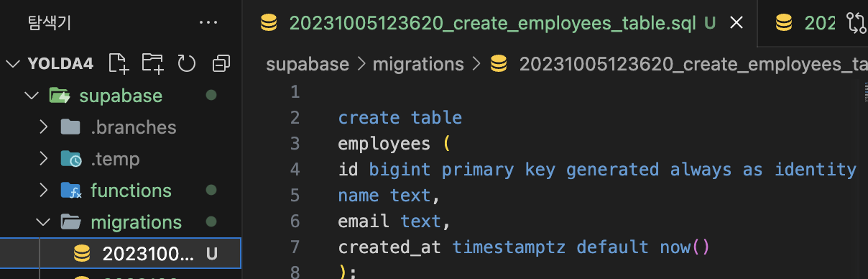Image resolution: width=868 pixels, height=279 pixels.
Task: Select the functions folder icon
Action: click(70, 191)
